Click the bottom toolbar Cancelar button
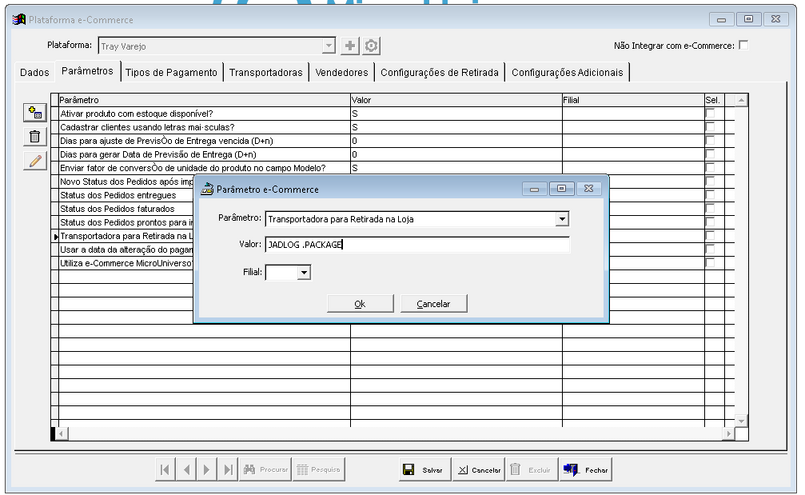This screenshot has height=495, width=805. coord(478,470)
